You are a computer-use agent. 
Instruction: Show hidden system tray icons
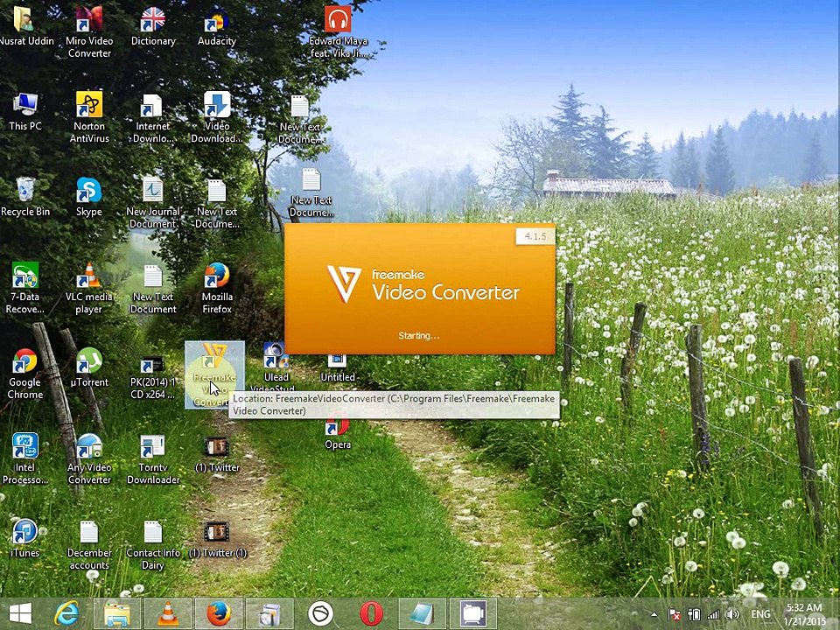tap(654, 614)
